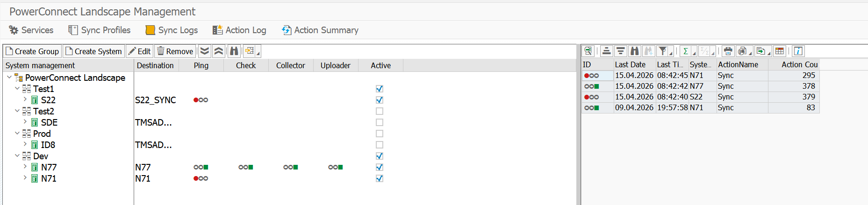Collapse the Test1 group node

(17, 88)
